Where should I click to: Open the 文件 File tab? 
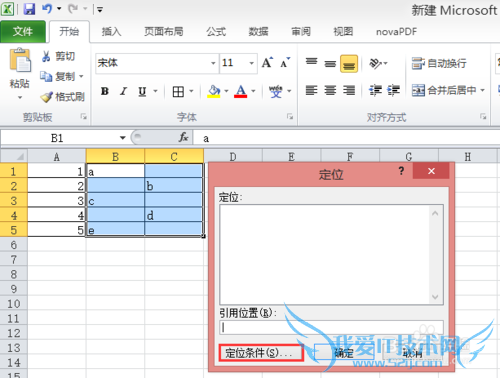tap(23, 32)
